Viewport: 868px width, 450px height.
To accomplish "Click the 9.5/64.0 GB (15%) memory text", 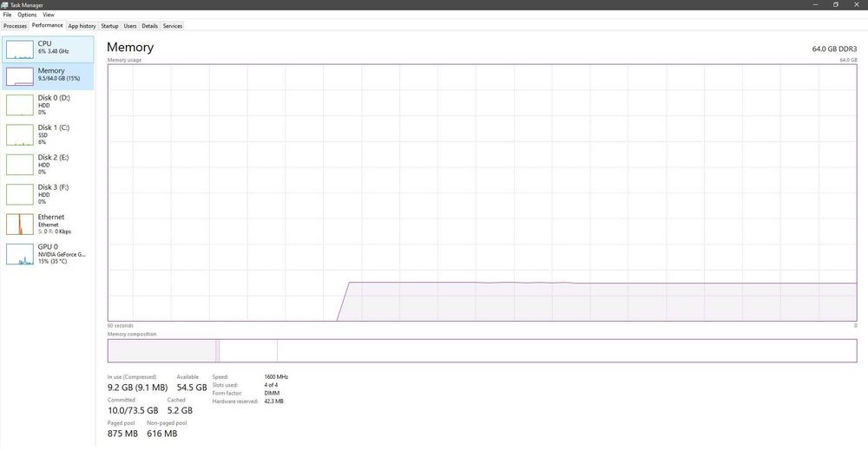I will click(59, 79).
